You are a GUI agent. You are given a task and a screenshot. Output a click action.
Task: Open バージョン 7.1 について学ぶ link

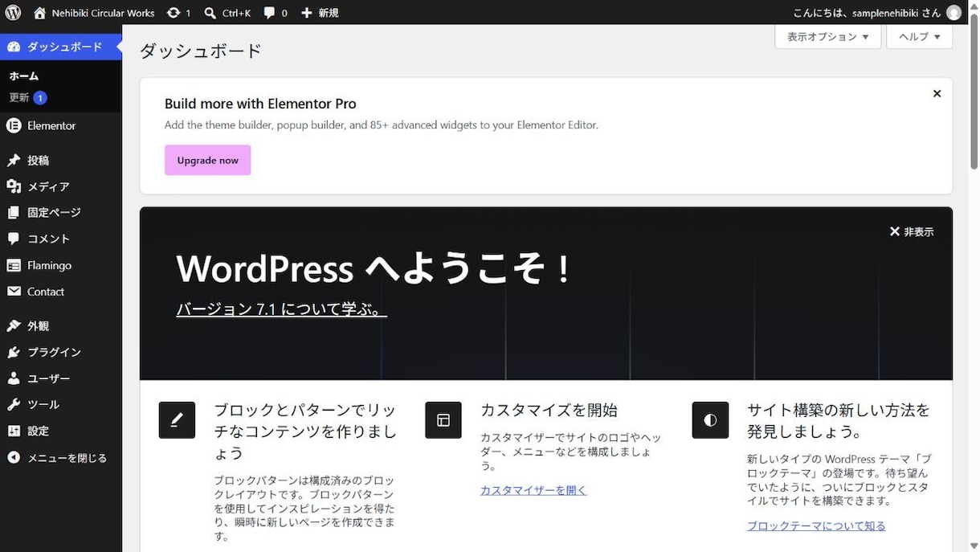point(281,309)
